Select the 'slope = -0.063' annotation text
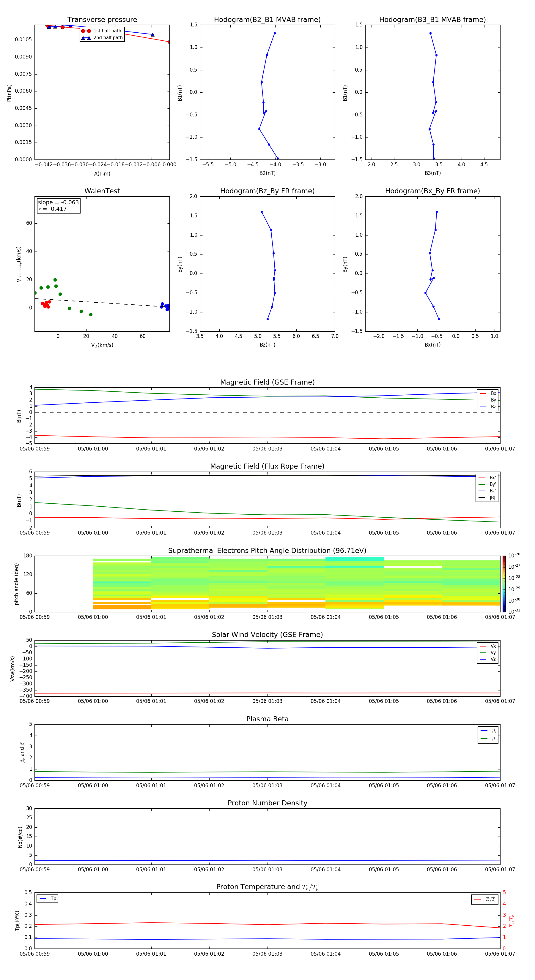 [58, 203]
